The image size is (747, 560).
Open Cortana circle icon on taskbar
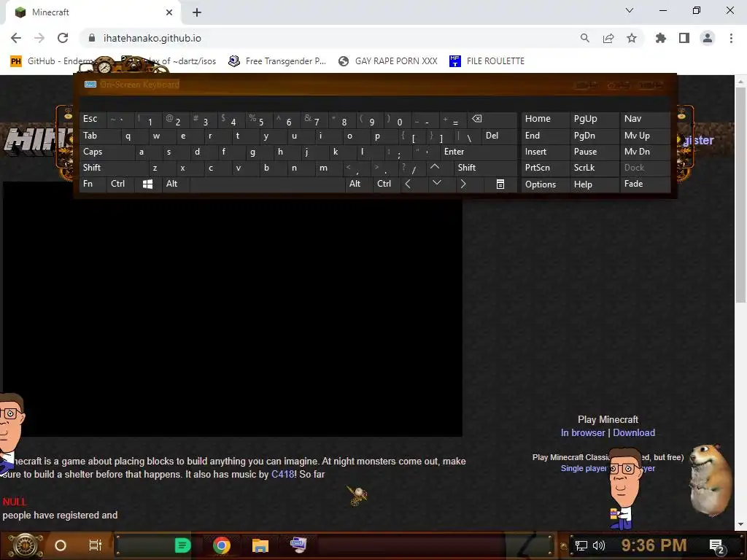click(61, 545)
